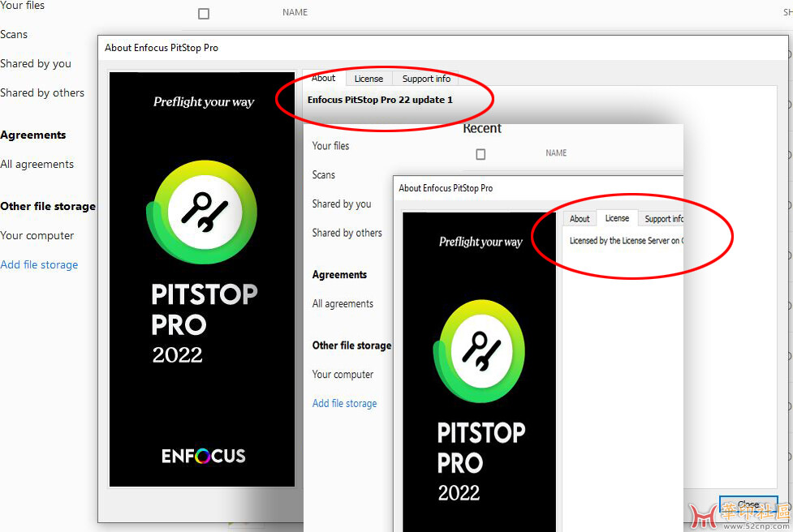Open Scans in the left sidebar
Image resolution: width=793 pixels, height=532 pixels.
[14, 34]
